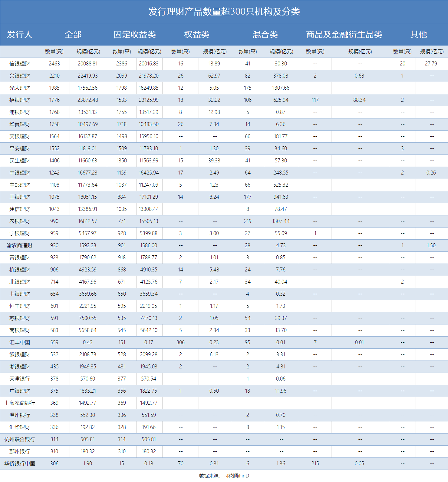Select mixed scale value 941.63
448x482 pixels.
[281, 197]
